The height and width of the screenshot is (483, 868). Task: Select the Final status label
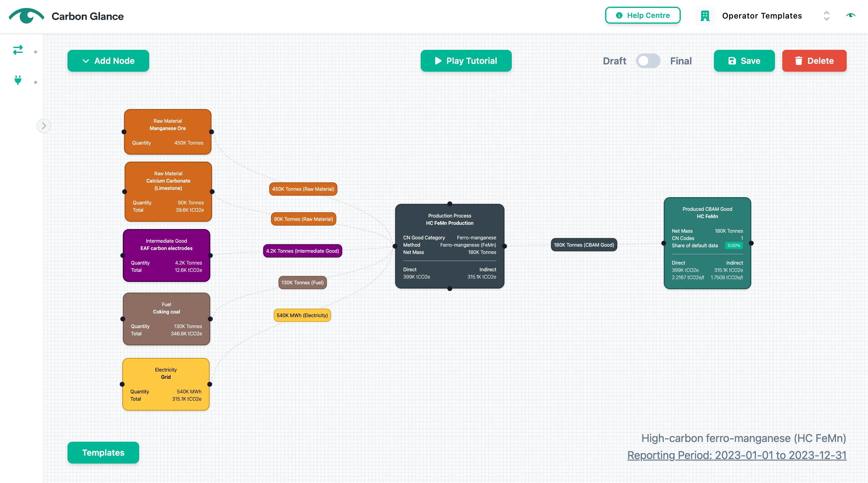[681, 61]
